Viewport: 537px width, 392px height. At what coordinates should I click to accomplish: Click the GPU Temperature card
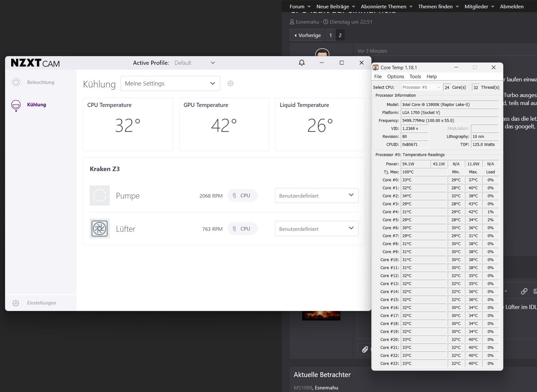tap(224, 124)
